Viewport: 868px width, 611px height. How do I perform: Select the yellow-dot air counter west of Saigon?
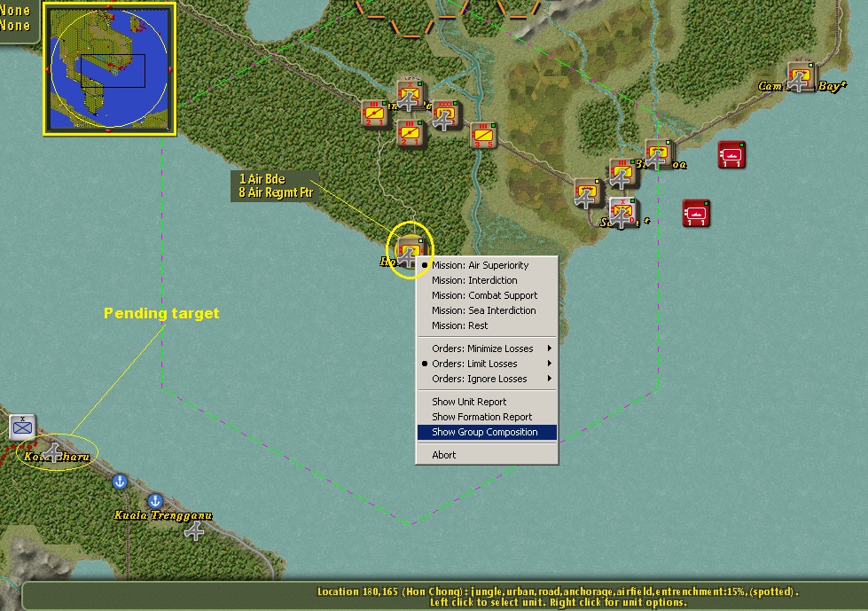(587, 193)
